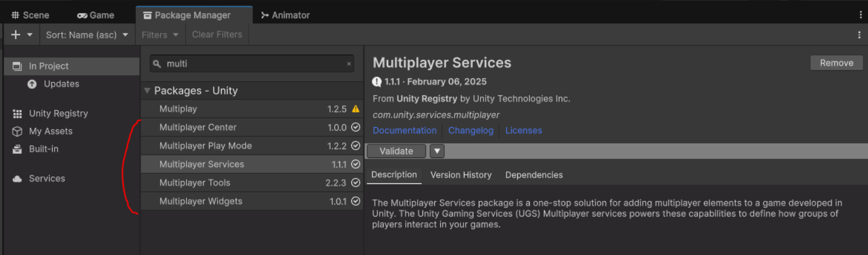Click the Updates arrow icon
The image size is (868, 255).
(x=32, y=84)
